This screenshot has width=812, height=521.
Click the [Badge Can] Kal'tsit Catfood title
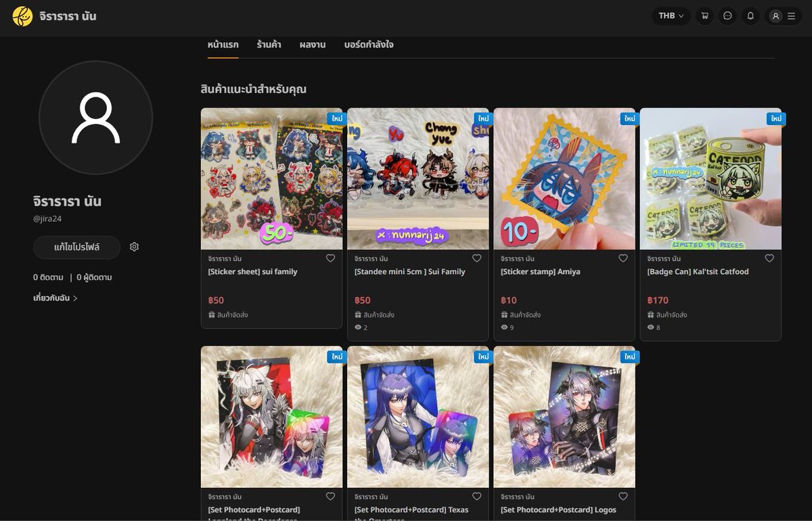click(x=698, y=272)
